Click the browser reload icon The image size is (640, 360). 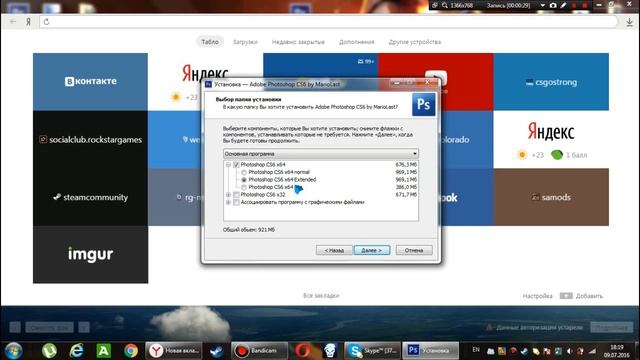coord(47,22)
